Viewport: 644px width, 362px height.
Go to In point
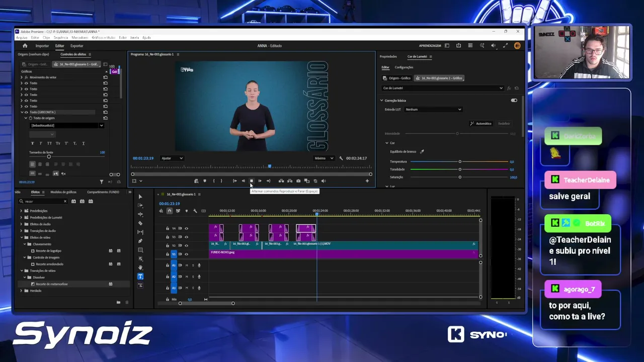pyautogui.click(x=235, y=181)
